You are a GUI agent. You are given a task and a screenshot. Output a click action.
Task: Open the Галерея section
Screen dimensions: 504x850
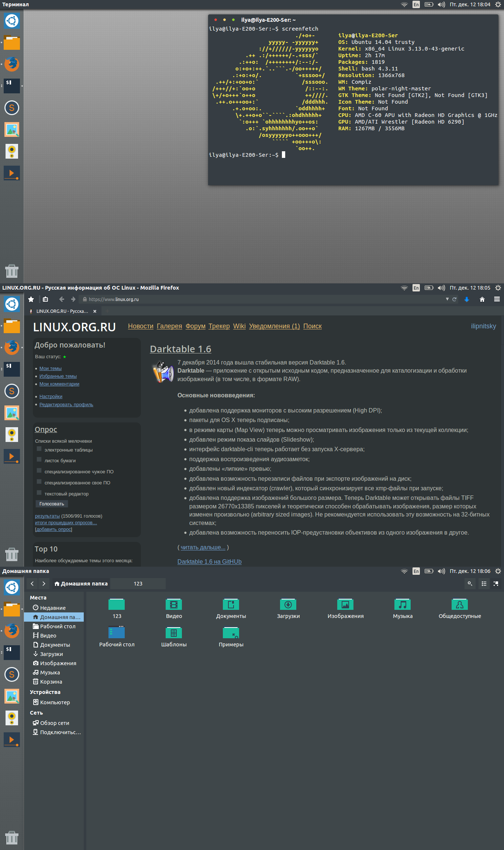pos(169,326)
